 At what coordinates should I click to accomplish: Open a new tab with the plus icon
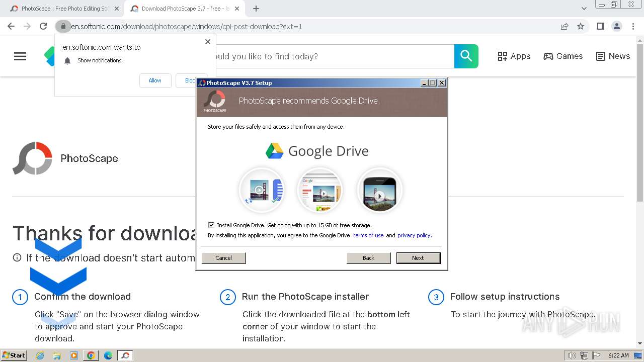tap(256, 9)
